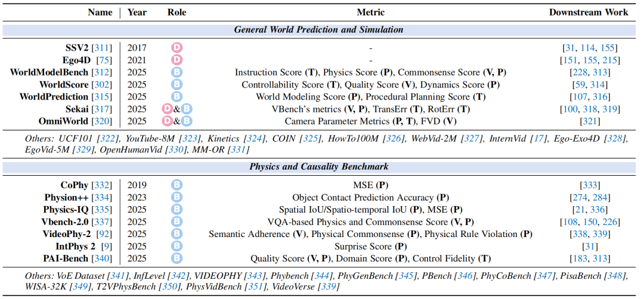Click the pink D badge in Sekai row
The height and width of the screenshot is (299, 644).
(168, 109)
